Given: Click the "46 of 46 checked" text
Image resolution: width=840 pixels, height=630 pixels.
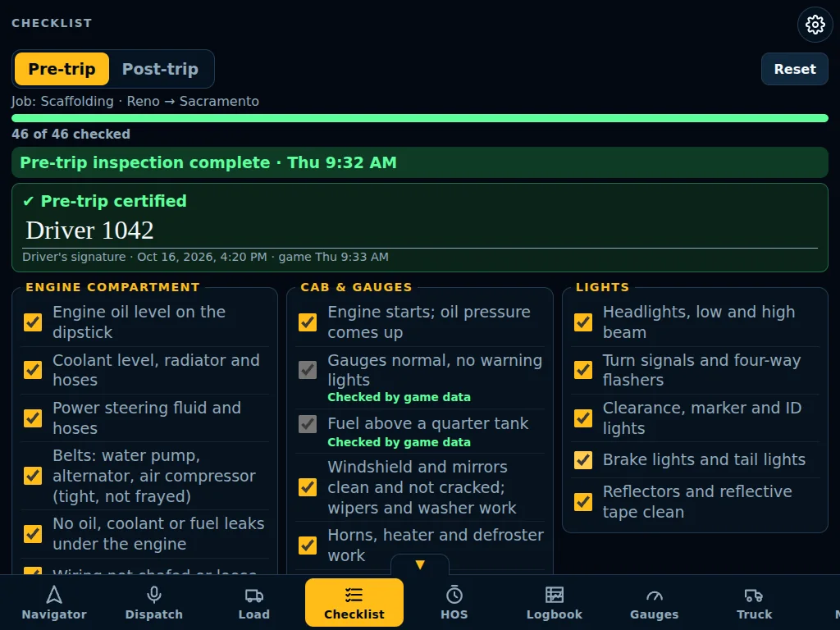Looking at the screenshot, I should click(x=71, y=134).
